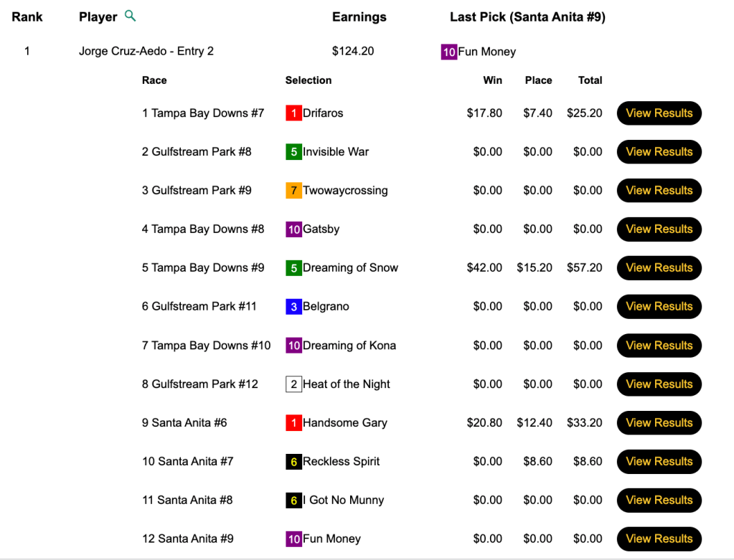Click the player search magnifier icon
Viewport: 734px width, 560px height.
coord(130,16)
